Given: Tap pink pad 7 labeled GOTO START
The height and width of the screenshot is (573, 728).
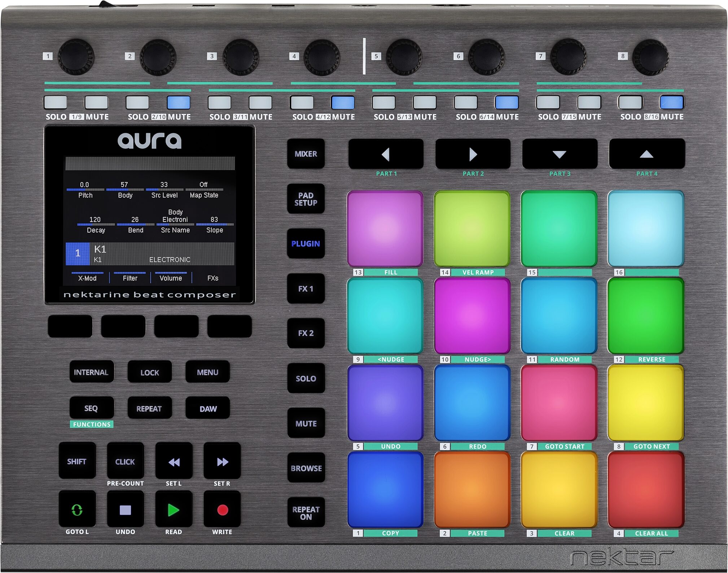Looking at the screenshot, I should click(559, 403).
